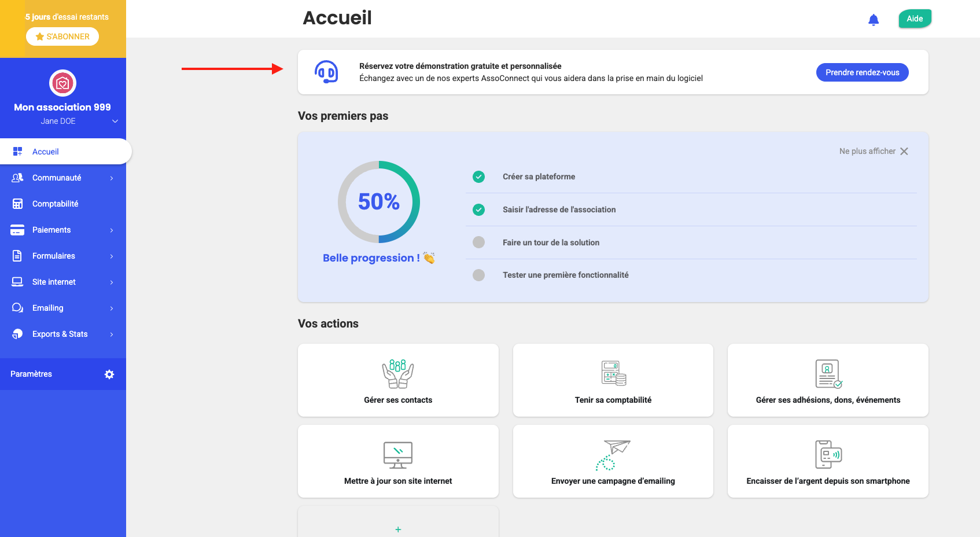Screen dimensions: 980x537
Task: Click the notification bell icon
Action: [874, 20]
